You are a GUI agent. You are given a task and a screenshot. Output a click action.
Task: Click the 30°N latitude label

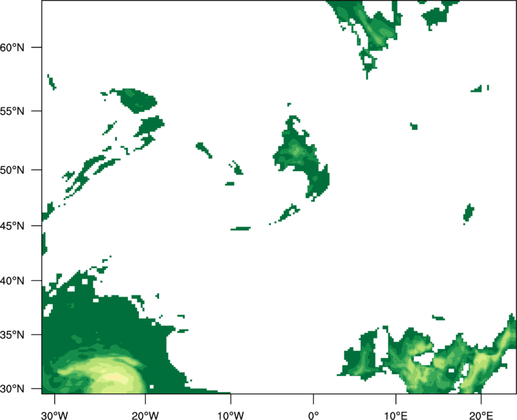tap(12, 389)
